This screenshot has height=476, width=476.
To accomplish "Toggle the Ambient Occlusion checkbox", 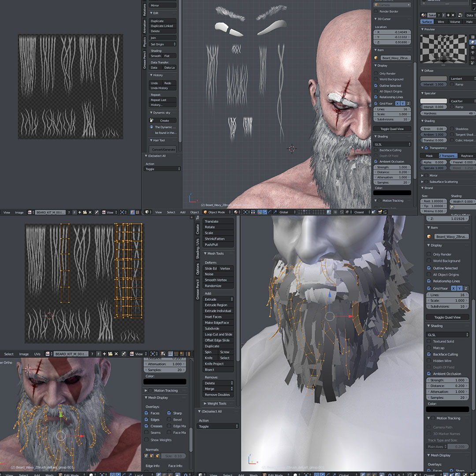I will [x=428, y=373].
